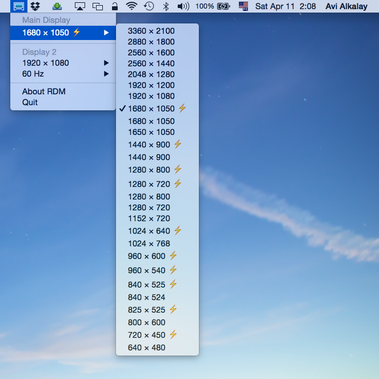
Task: Choose 2560 × 1440 resolution
Action: pos(157,64)
